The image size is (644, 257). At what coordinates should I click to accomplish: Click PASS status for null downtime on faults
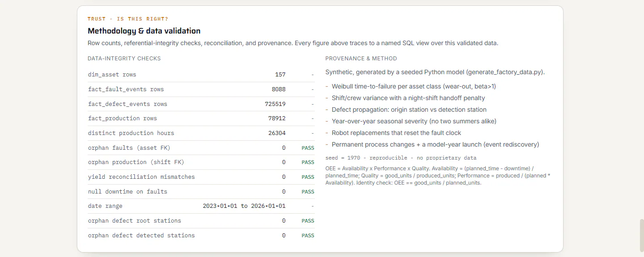click(x=308, y=192)
